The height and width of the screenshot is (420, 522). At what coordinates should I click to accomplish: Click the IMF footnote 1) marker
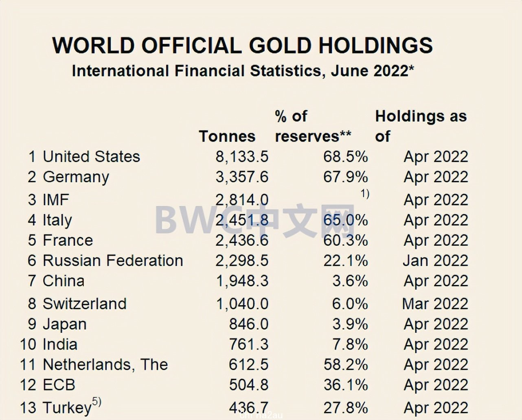pyautogui.click(x=365, y=194)
